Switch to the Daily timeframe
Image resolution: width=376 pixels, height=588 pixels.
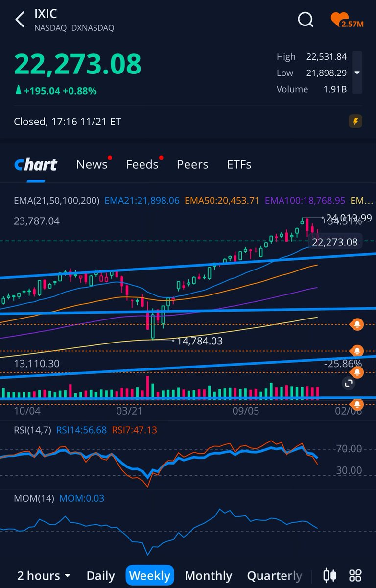point(101,576)
